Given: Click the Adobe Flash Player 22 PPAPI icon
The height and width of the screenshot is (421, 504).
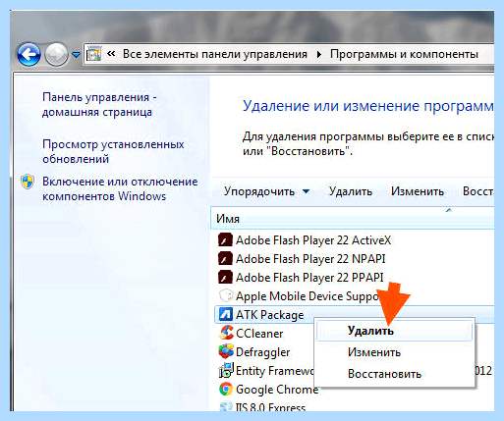Looking at the screenshot, I should point(225,277).
